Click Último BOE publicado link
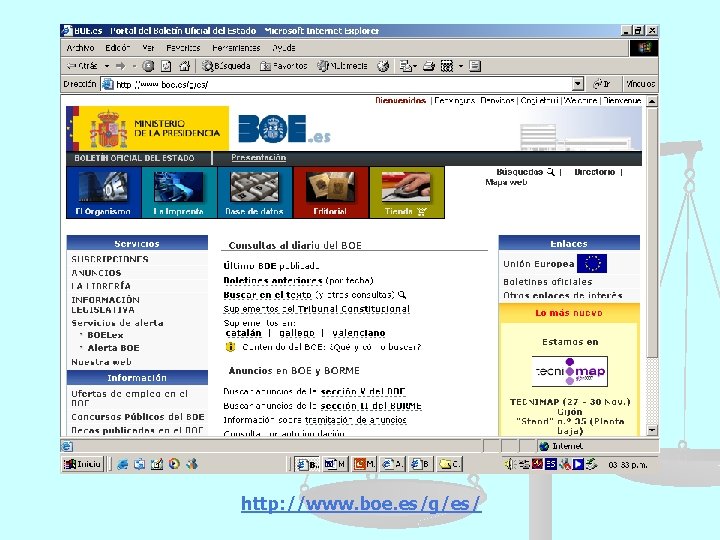720x540 pixels. click(271, 266)
